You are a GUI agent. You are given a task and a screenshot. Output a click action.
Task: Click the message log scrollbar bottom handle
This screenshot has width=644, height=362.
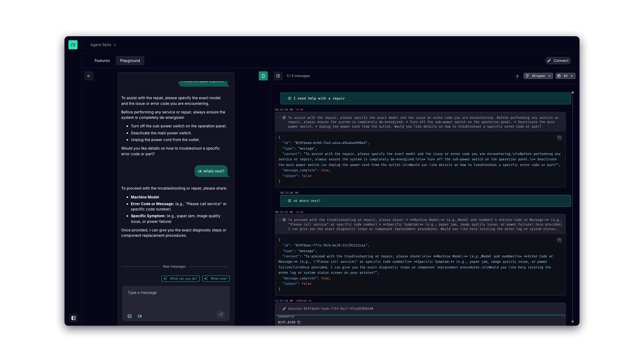point(573,322)
